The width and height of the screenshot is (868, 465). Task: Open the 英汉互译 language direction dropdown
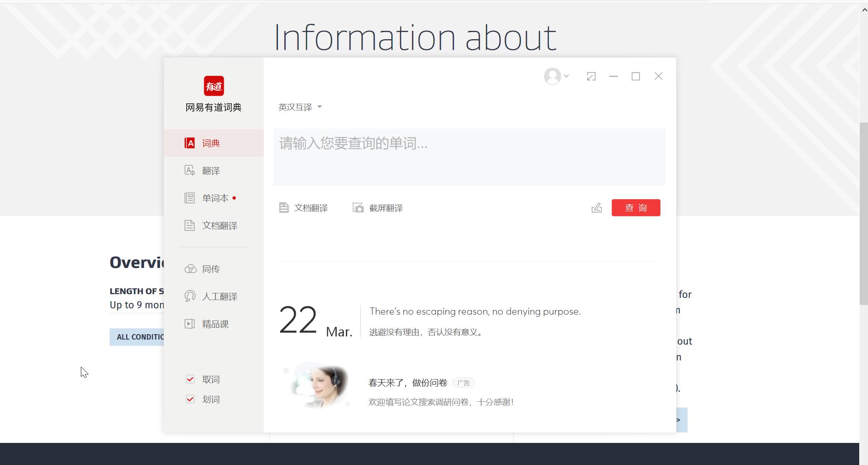[299, 107]
